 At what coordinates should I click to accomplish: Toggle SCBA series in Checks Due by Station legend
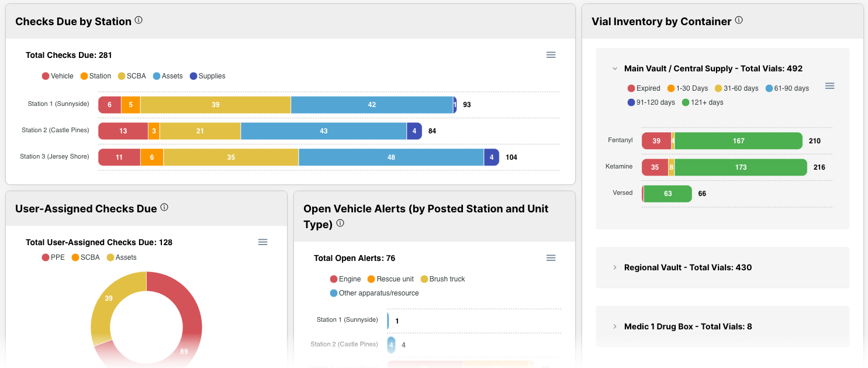click(x=132, y=76)
